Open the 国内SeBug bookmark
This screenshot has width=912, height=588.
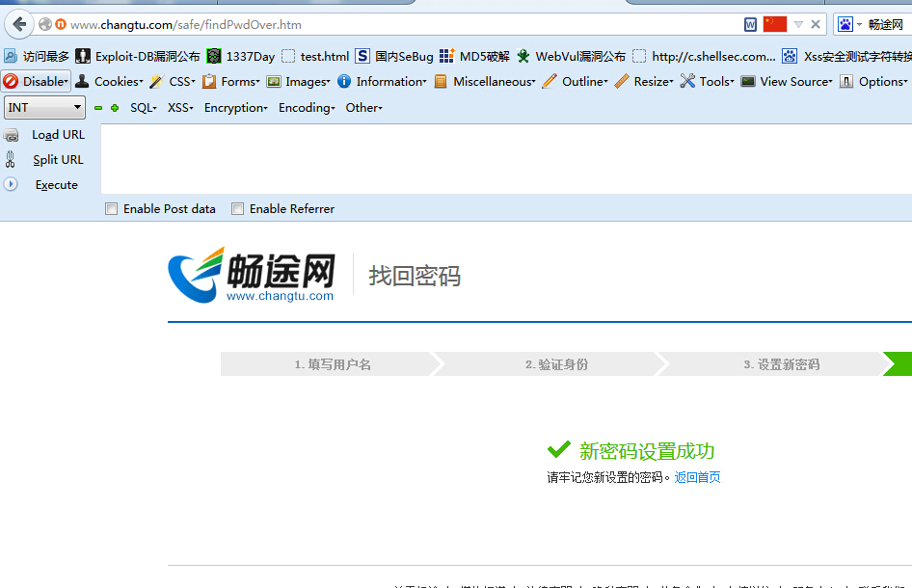tap(394, 57)
